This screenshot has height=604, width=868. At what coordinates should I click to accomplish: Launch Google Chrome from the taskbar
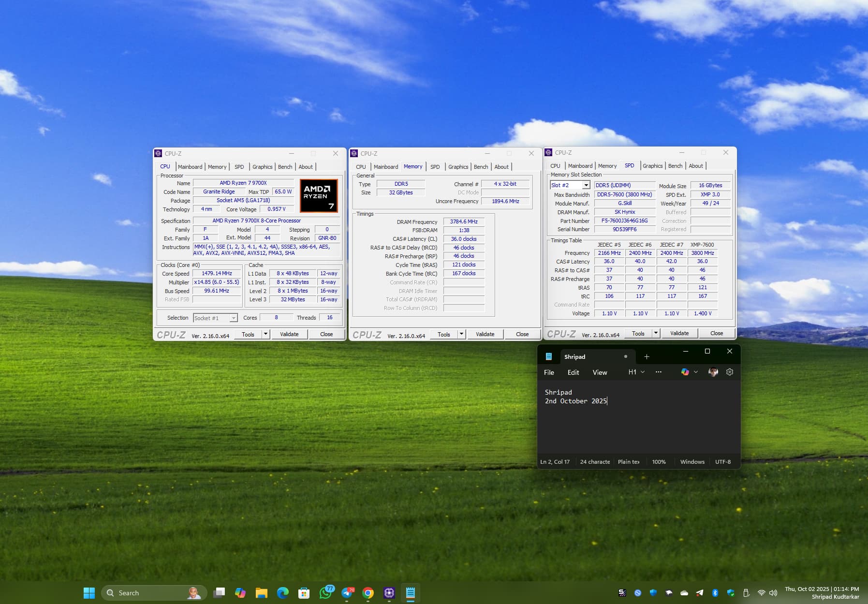pos(368,593)
